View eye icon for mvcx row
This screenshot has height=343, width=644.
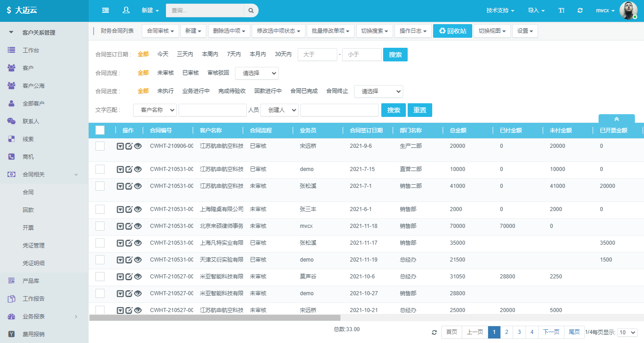pyautogui.click(x=138, y=226)
